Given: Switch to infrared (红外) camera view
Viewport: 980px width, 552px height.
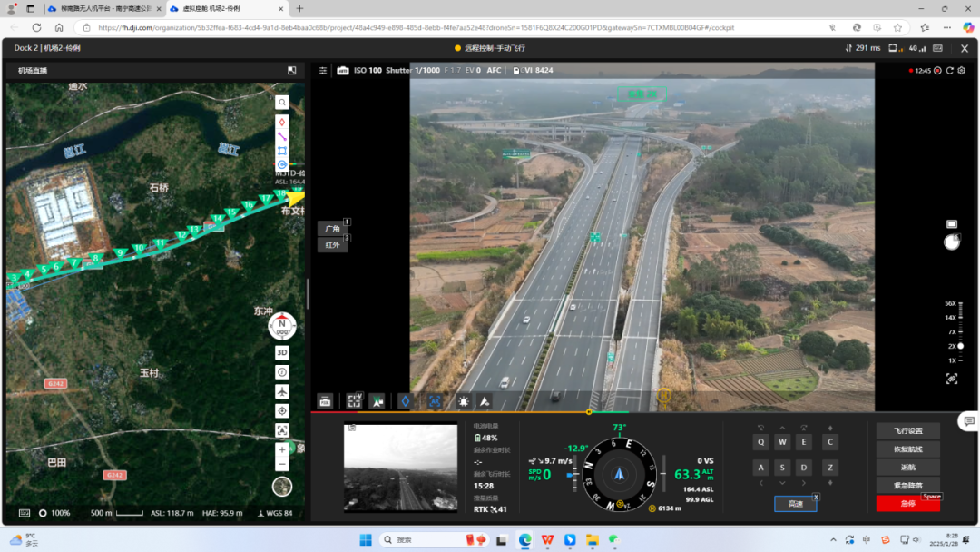Looking at the screenshot, I should 332,245.
